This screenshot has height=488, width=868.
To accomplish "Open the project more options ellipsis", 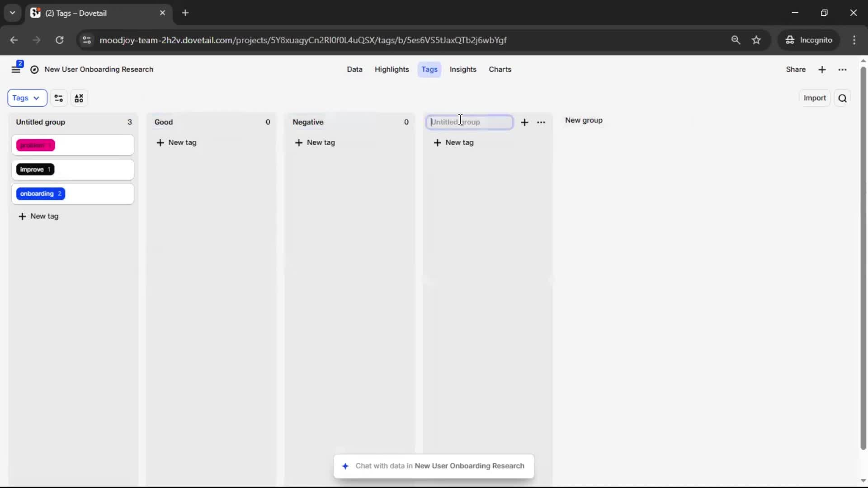I will click(842, 70).
